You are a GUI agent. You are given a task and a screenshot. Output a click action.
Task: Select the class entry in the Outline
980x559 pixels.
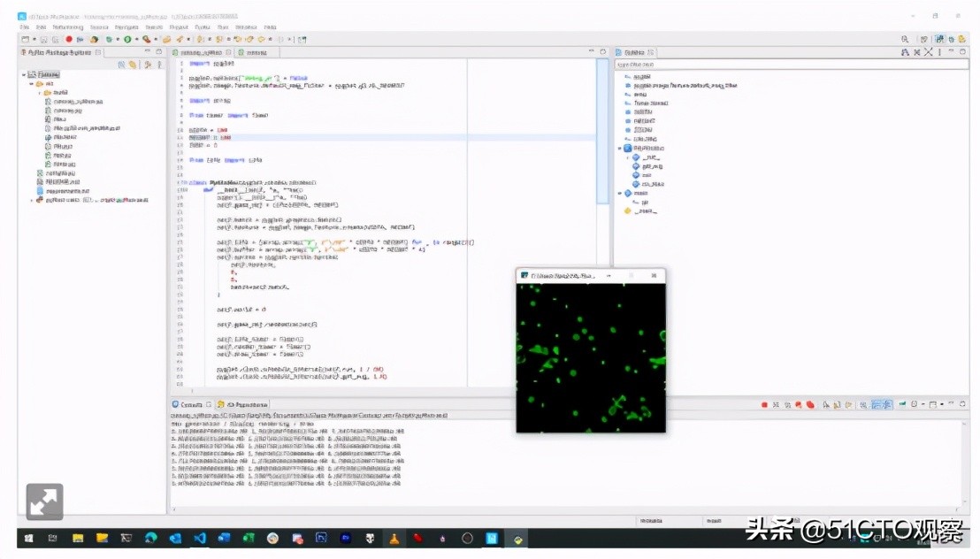[644, 149]
